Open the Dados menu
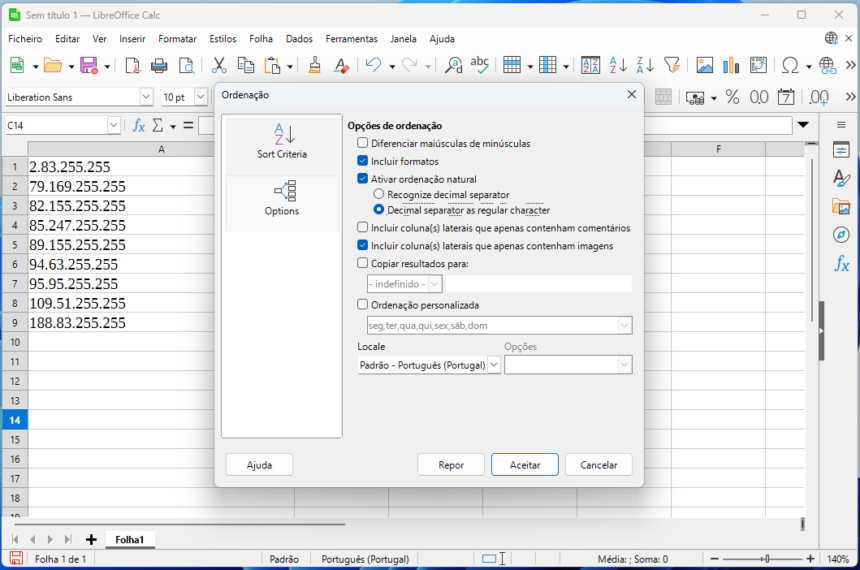Screen dimensions: 860x570 coord(299,39)
